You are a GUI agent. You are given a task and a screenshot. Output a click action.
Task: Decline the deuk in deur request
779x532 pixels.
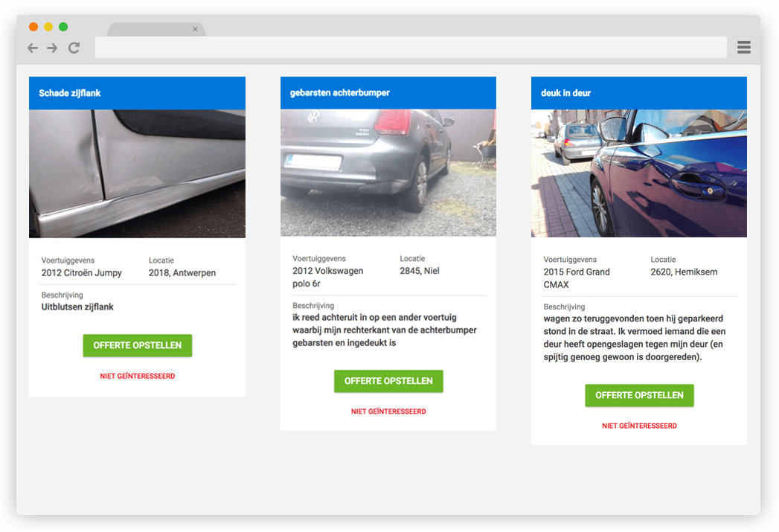coord(639,426)
